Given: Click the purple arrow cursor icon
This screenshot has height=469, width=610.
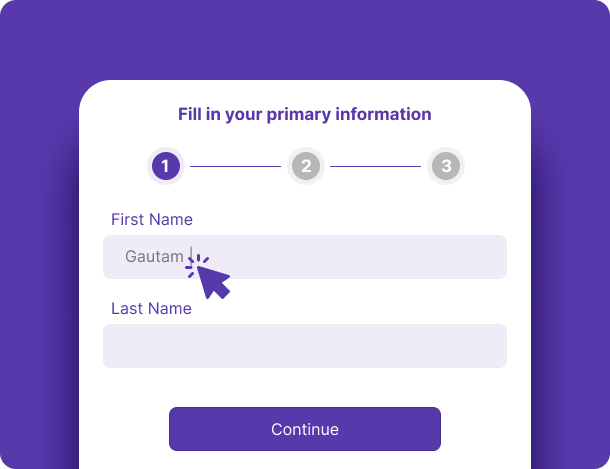Looking at the screenshot, I should (x=214, y=282).
